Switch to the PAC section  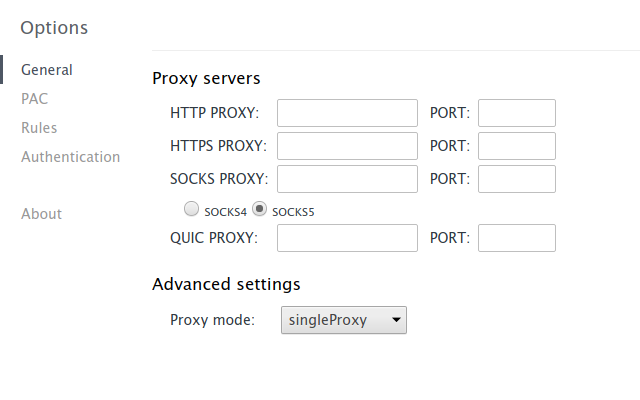[x=34, y=99]
